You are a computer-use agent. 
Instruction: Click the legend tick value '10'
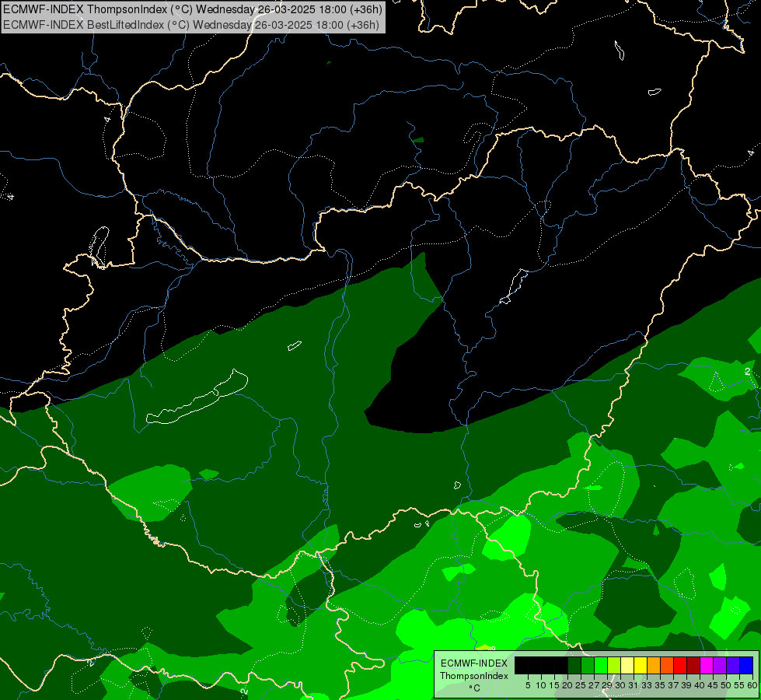click(541, 685)
